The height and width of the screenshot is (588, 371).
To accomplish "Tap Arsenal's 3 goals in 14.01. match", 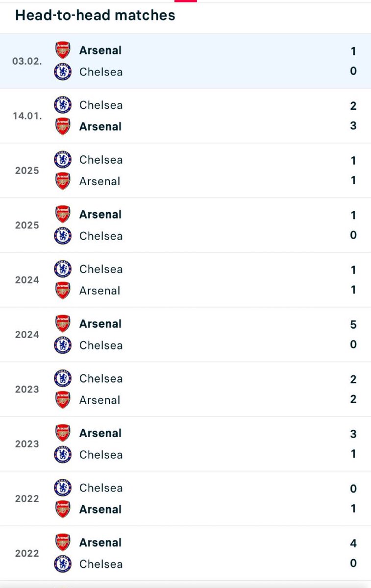I will (x=353, y=126).
